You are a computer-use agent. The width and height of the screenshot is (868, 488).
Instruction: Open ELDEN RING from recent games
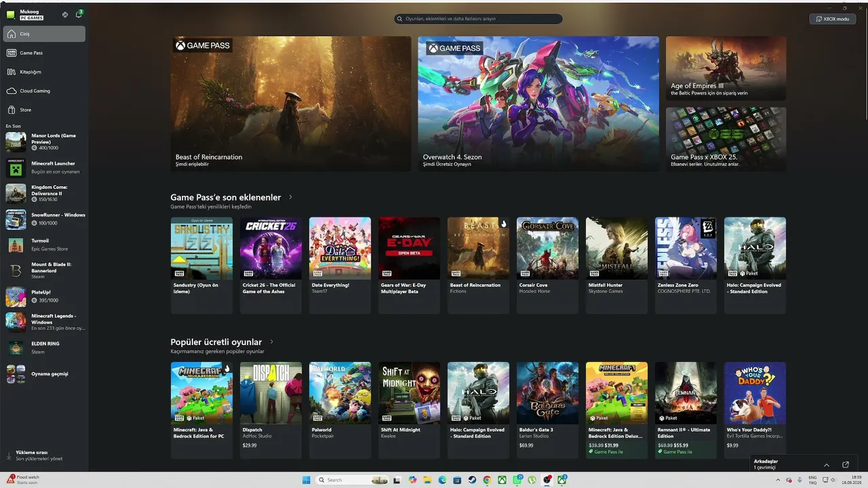coord(45,348)
